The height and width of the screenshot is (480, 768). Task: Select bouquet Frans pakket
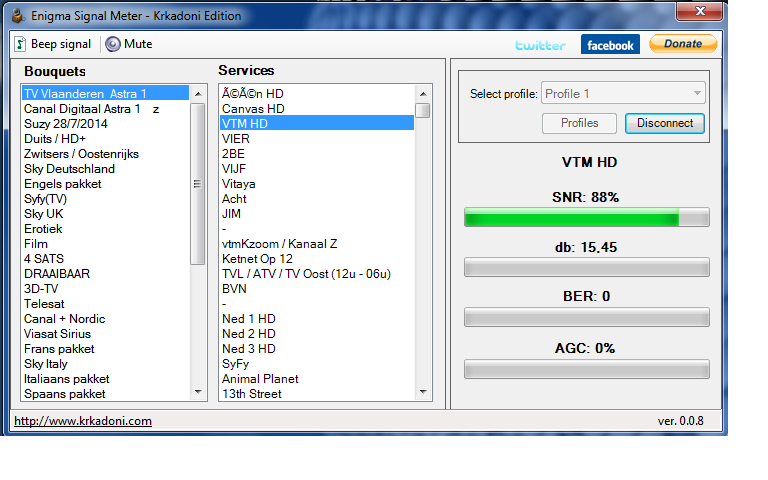coord(105,349)
